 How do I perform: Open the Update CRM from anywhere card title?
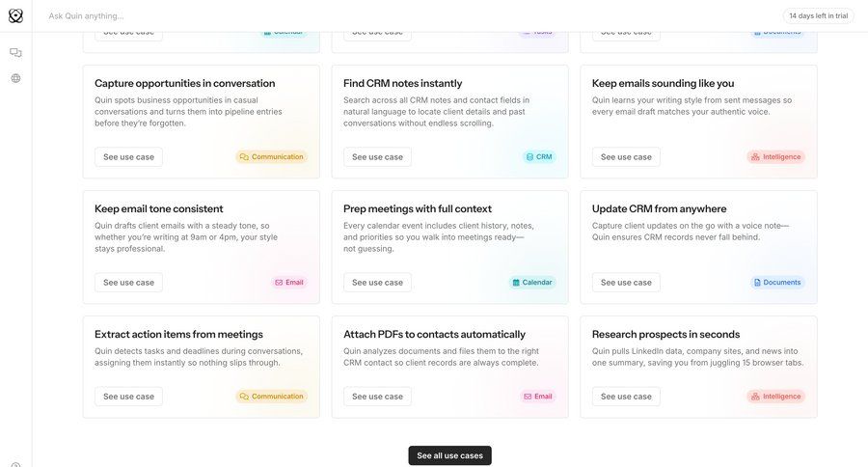click(x=659, y=208)
